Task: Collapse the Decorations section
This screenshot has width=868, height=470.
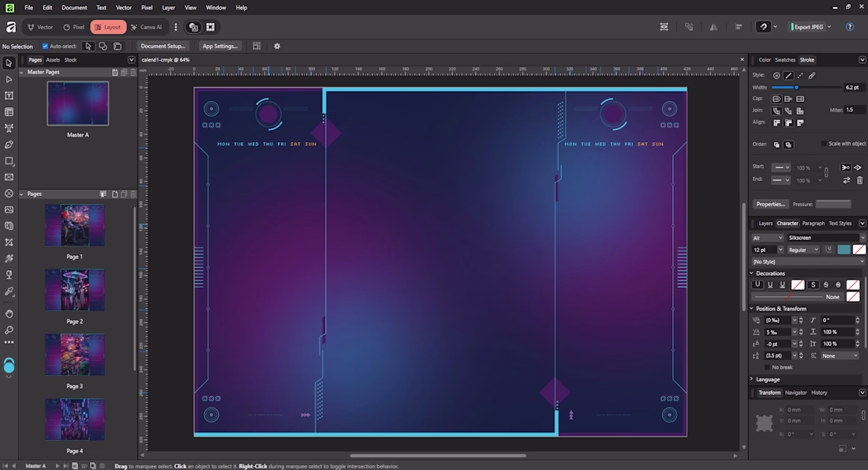Action: point(752,273)
